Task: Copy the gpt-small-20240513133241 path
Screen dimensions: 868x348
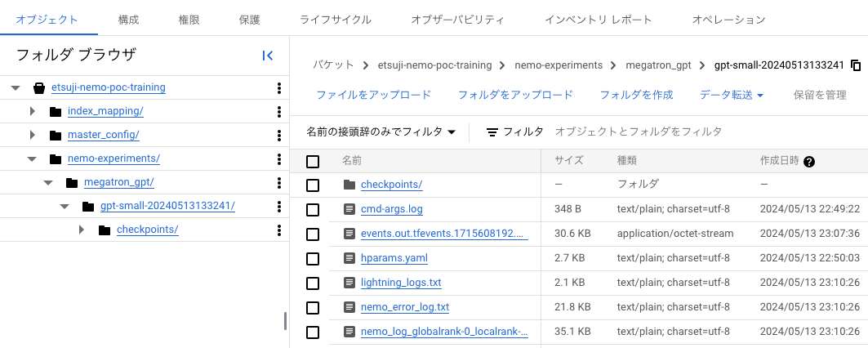Action: 856,65
